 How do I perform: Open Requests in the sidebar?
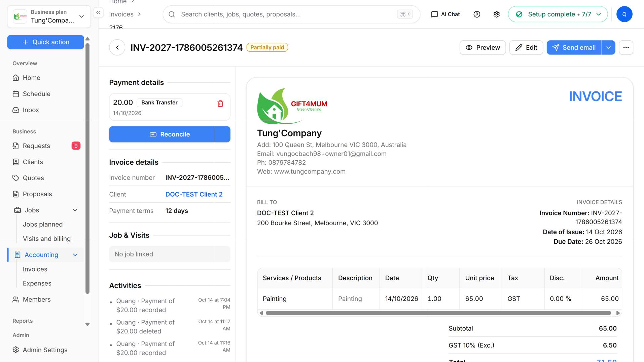click(45, 146)
